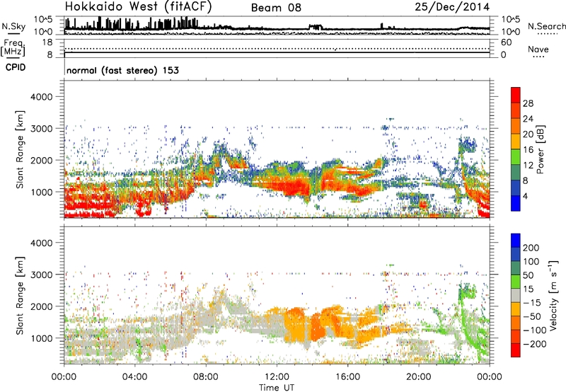The width and height of the screenshot is (566, 392).
Task: Click the right '10^0' noise axis label
Action: (511, 32)
